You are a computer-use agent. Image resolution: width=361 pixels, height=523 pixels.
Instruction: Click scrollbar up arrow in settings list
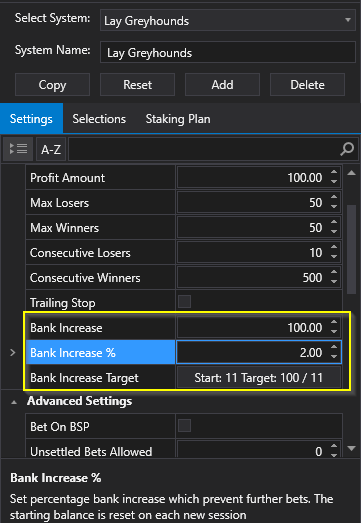coord(351,173)
